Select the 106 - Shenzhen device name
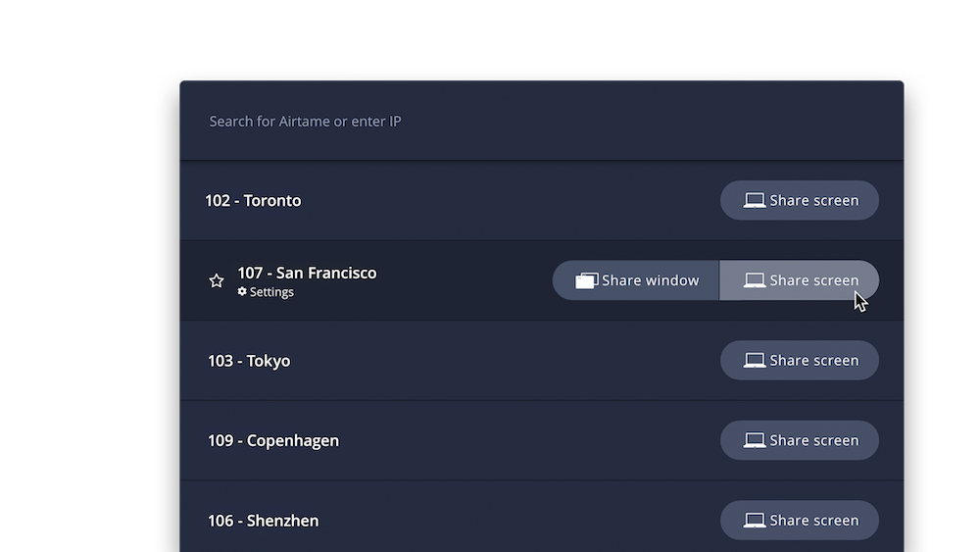The image size is (980, 552). click(x=263, y=521)
